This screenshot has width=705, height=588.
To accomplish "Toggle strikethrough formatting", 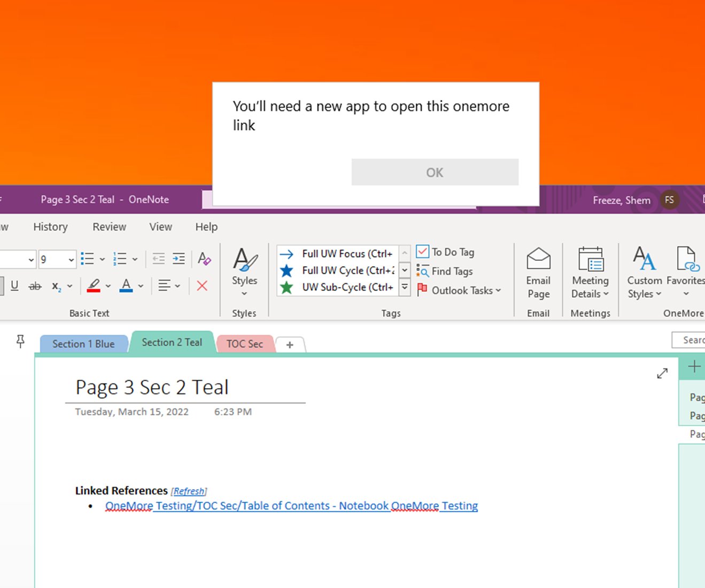I will pos(35,286).
